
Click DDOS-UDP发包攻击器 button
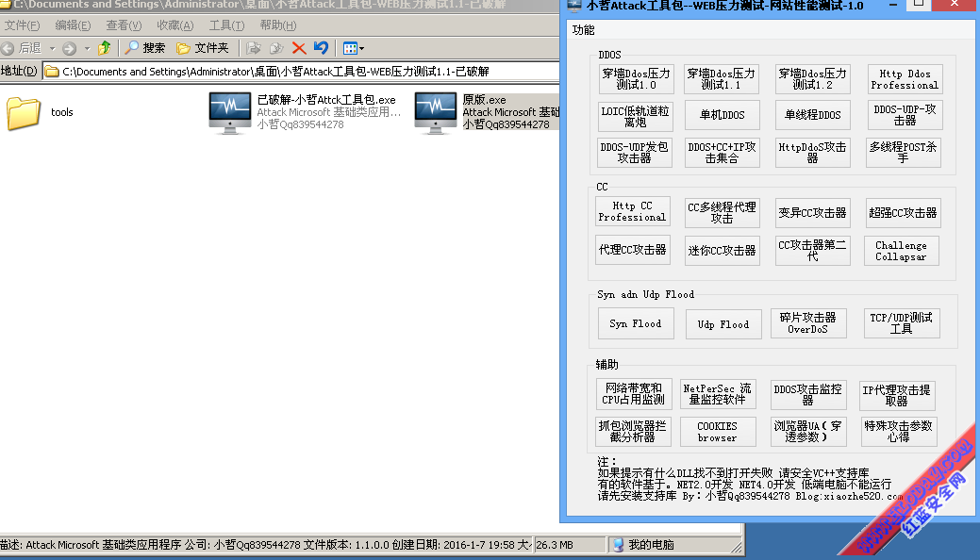point(635,153)
